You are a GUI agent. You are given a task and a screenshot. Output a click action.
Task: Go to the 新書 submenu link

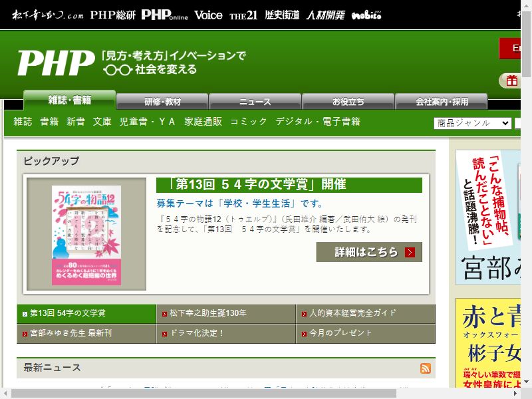tap(76, 122)
